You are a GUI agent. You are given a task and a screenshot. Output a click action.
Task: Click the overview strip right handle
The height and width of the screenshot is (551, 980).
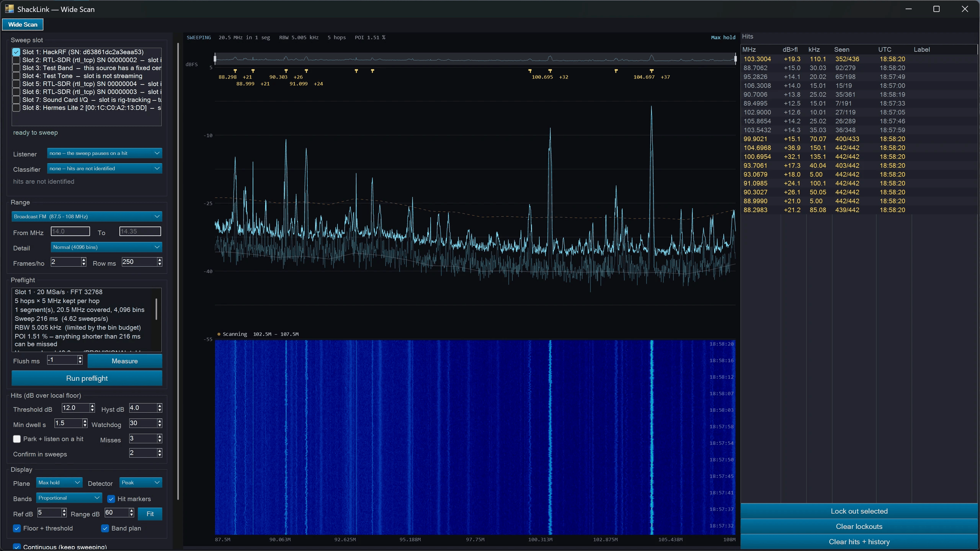point(735,59)
